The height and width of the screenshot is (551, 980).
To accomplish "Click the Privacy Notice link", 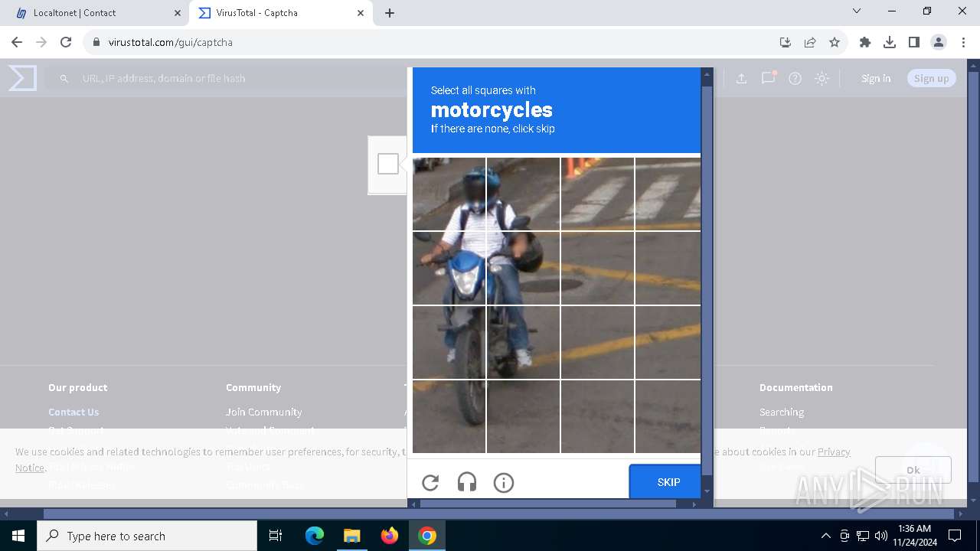I will (834, 452).
